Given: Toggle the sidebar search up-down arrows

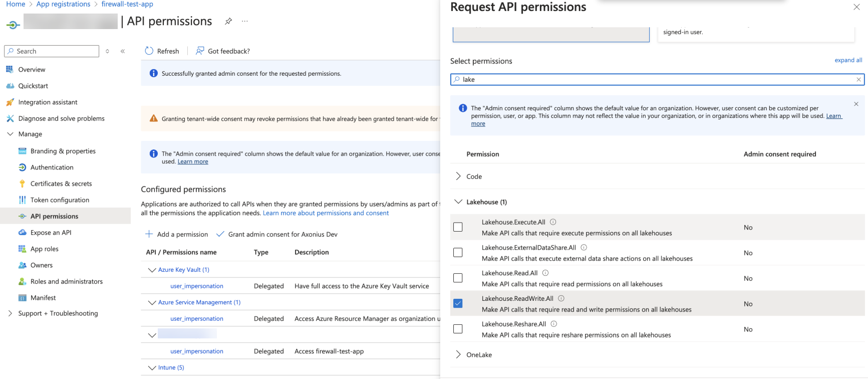Looking at the screenshot, I should tap(107, 51).
